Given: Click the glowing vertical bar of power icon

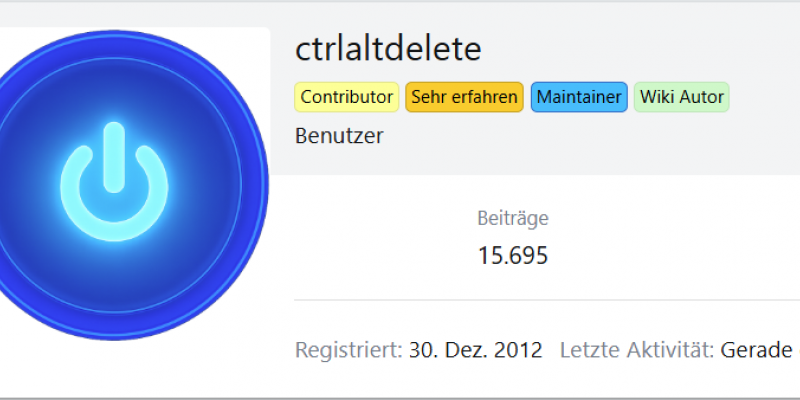Looking at the screenshot, I should tap(114, 158).
